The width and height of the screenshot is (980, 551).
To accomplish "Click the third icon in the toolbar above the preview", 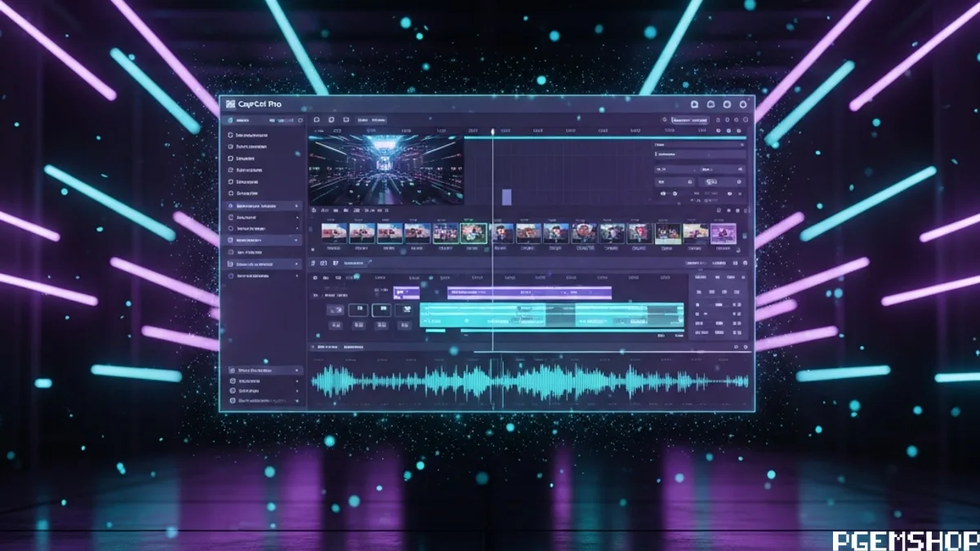I will coord(346,120).
